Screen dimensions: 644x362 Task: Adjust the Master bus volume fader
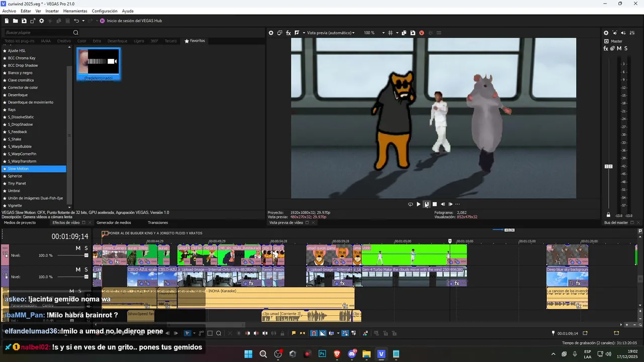[608, 166]
